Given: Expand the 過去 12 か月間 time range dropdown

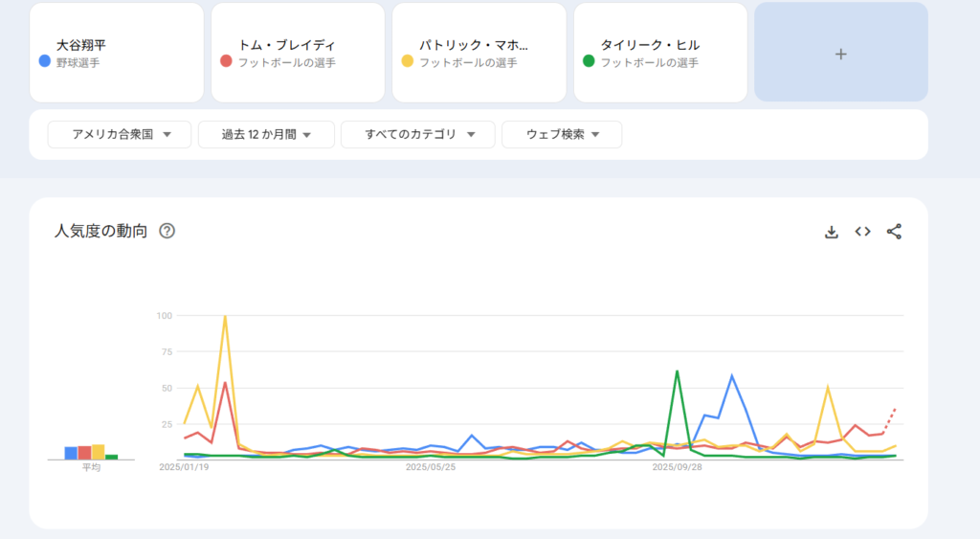Looking at the screenshot, I should 266,135.
